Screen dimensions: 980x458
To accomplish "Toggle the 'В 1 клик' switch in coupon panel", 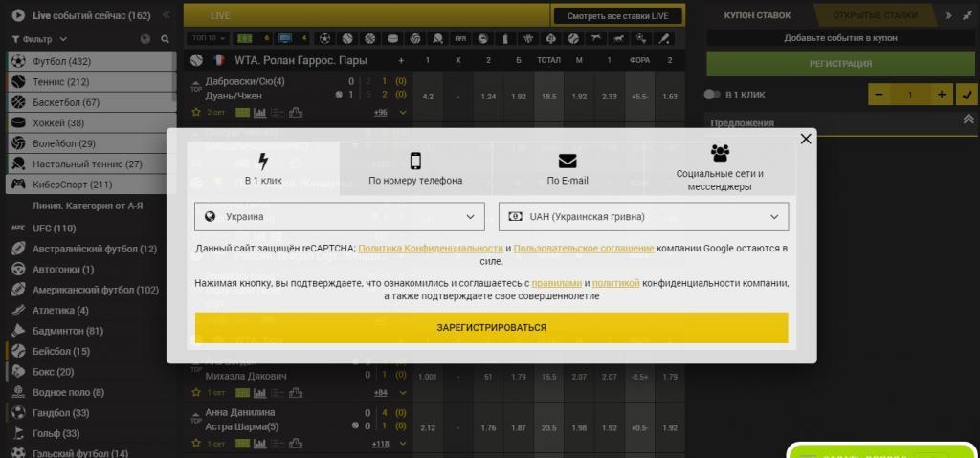I will click(712, 95).
